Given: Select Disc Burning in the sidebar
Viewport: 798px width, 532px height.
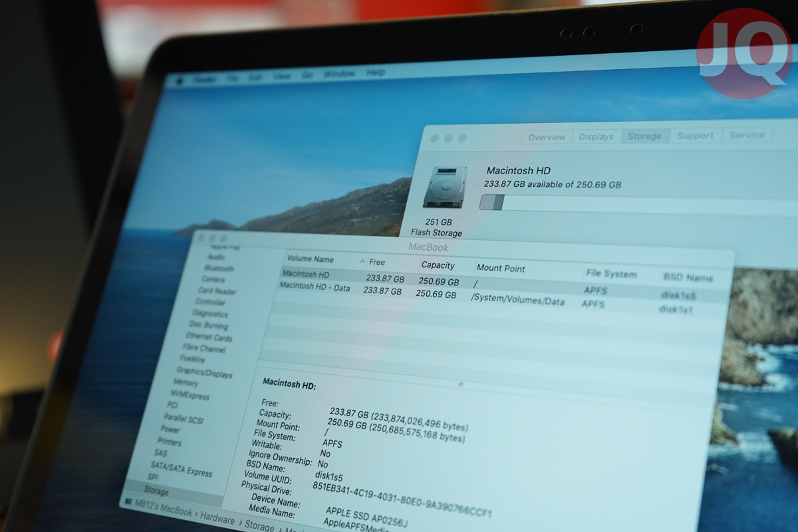Looking at the screenshot, I should 208,325.
